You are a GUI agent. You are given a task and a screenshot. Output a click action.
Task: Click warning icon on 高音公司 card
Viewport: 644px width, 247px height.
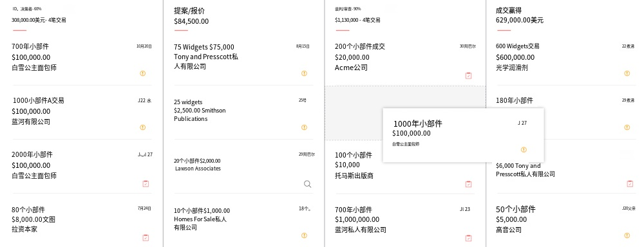click(x=627, y=235)
